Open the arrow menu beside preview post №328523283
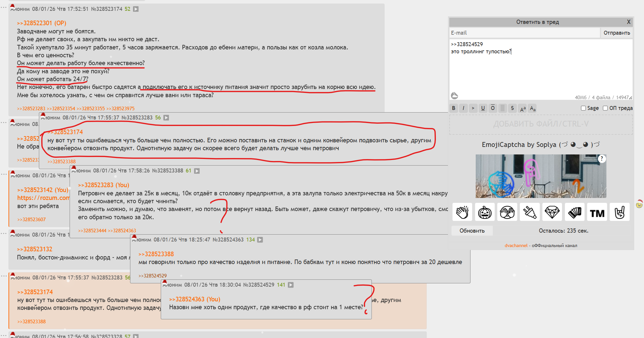The width and height of the screenshot is (644, 338). pos(166,118)
